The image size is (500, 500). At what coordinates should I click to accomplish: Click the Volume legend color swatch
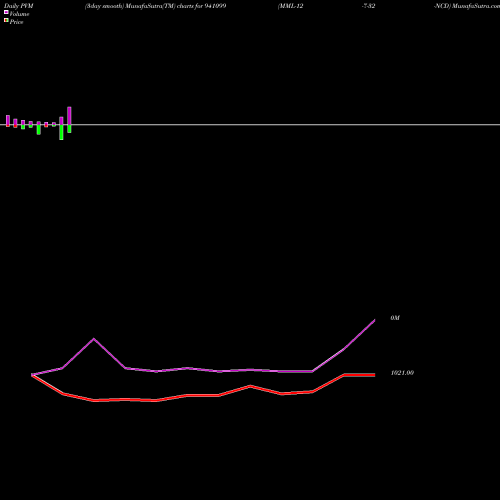[6, 12]
